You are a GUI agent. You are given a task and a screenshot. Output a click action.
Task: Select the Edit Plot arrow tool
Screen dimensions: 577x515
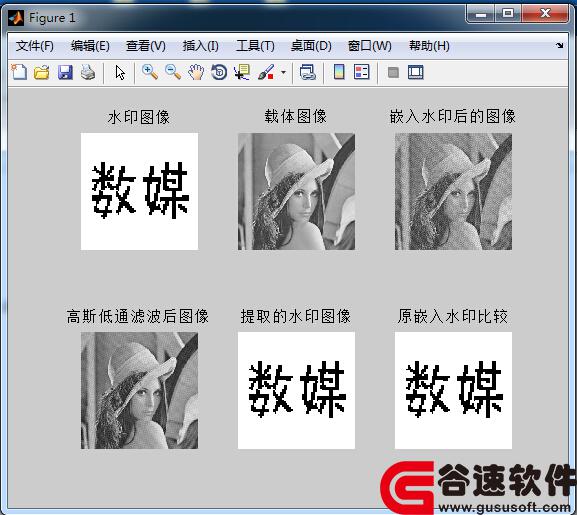point(120,72)
